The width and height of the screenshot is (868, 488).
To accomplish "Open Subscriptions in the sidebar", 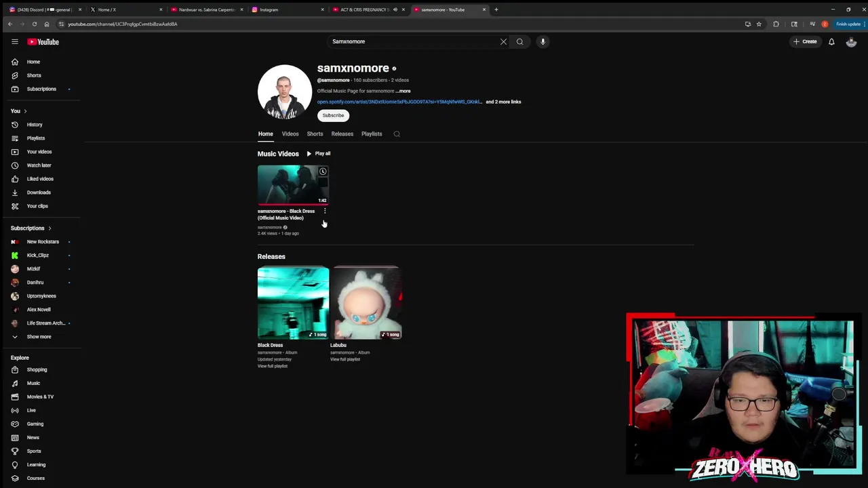I will click(x=41, y=89).
